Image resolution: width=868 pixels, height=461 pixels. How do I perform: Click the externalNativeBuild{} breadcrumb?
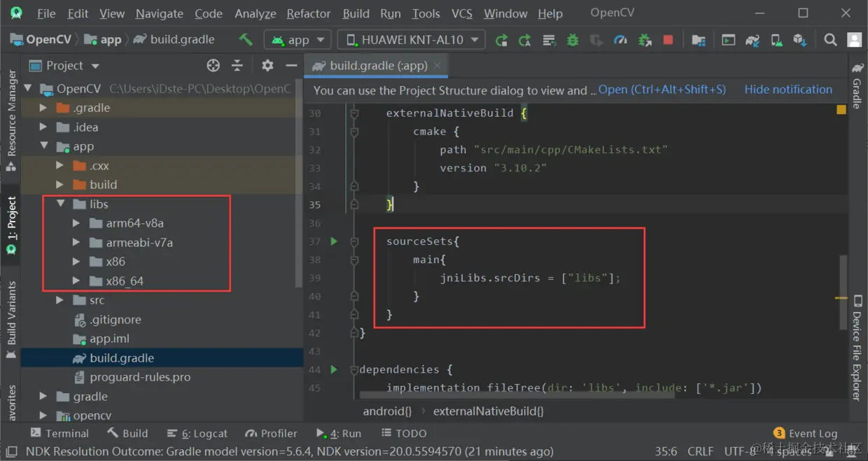[489, 411]
